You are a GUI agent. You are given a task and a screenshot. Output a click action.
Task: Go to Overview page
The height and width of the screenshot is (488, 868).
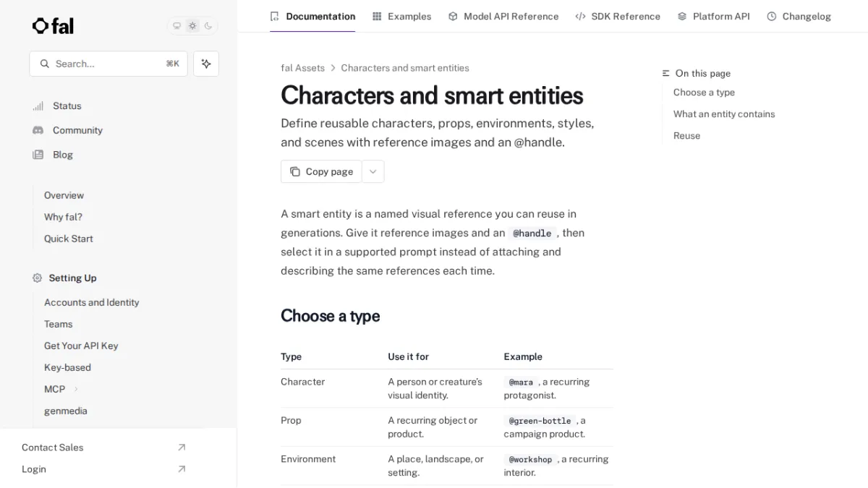(64, 195)
